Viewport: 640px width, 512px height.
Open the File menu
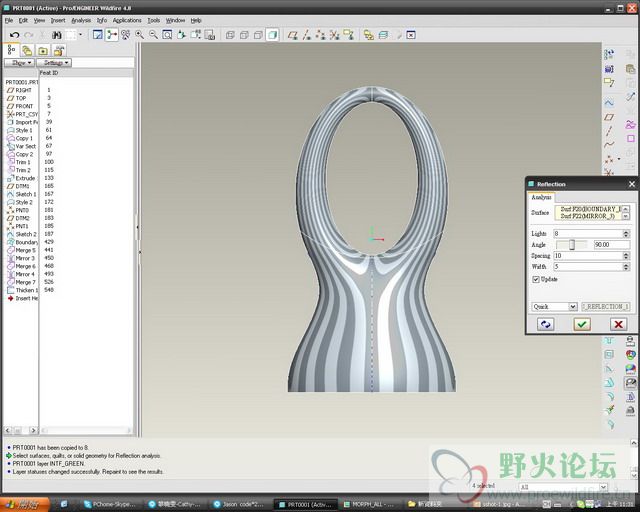tap(9, 20)
